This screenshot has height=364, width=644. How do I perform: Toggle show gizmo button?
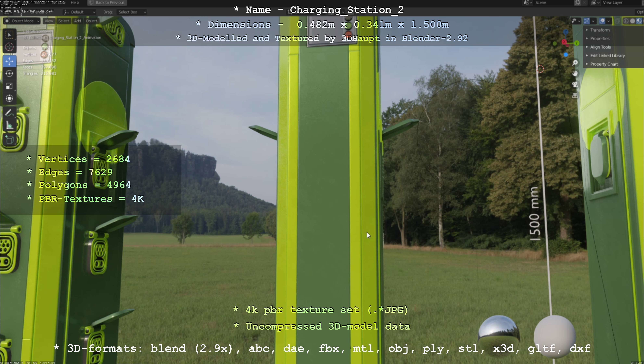point(587,21)
